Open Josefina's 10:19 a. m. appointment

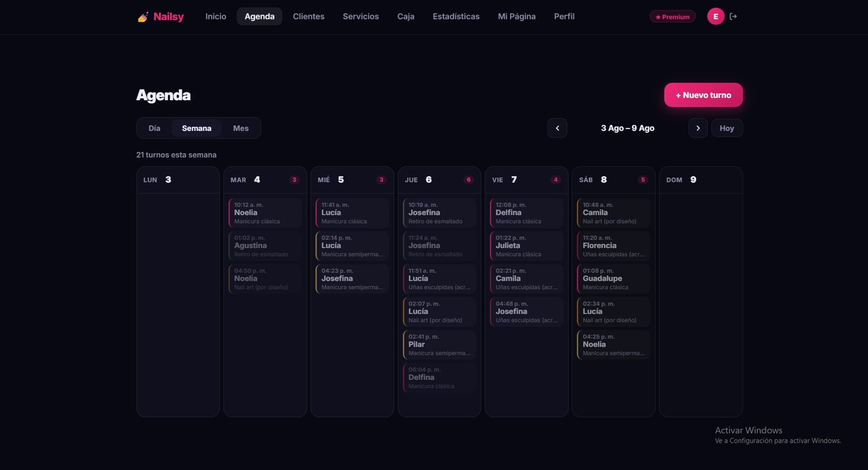(x=440, y=213)
